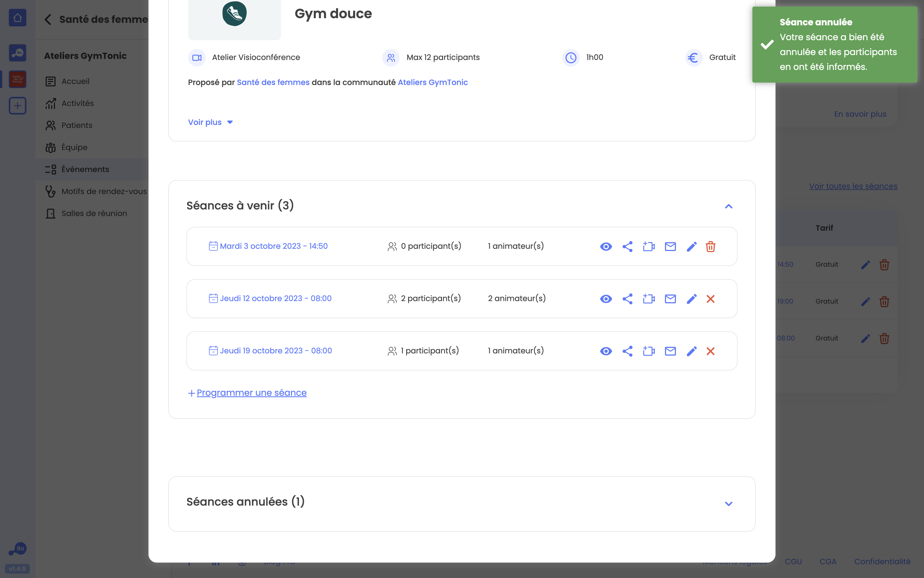Viewport: 924px width, 578px height.
Task: Open the home icon in left rail
Action: (x=18, y=18)
